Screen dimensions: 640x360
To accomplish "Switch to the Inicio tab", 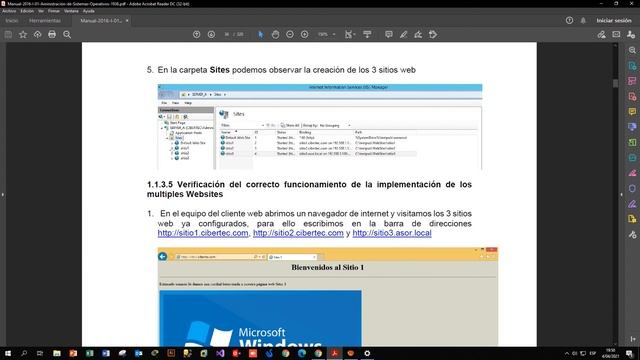I will tap(12, 20).
